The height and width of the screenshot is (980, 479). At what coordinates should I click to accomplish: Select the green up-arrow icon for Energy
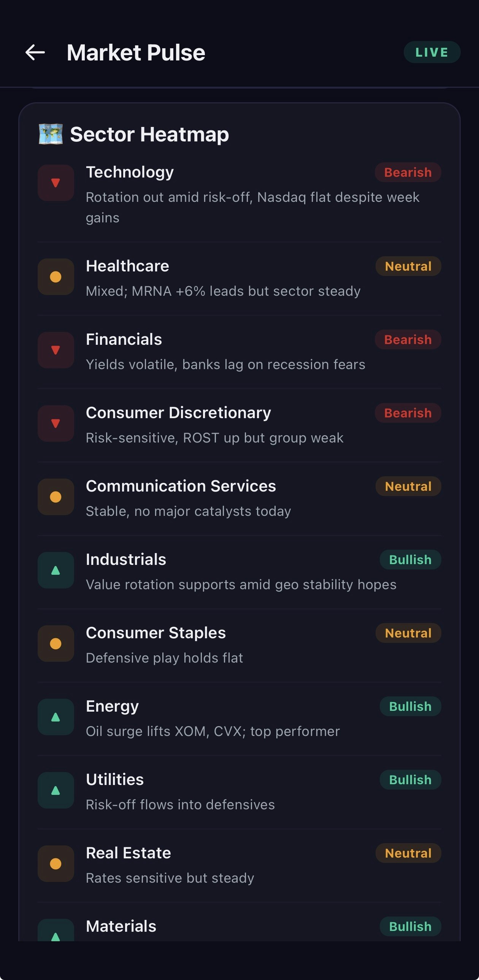56,717
